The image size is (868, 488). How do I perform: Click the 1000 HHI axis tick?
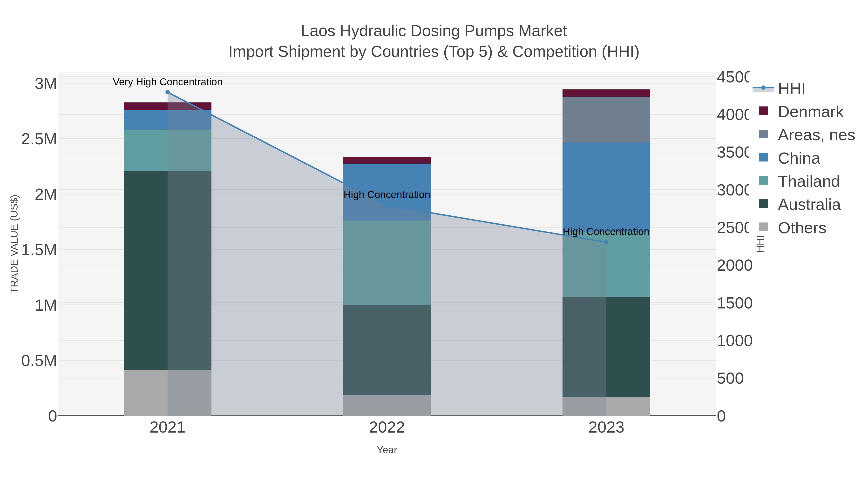(x=735, y=341)
